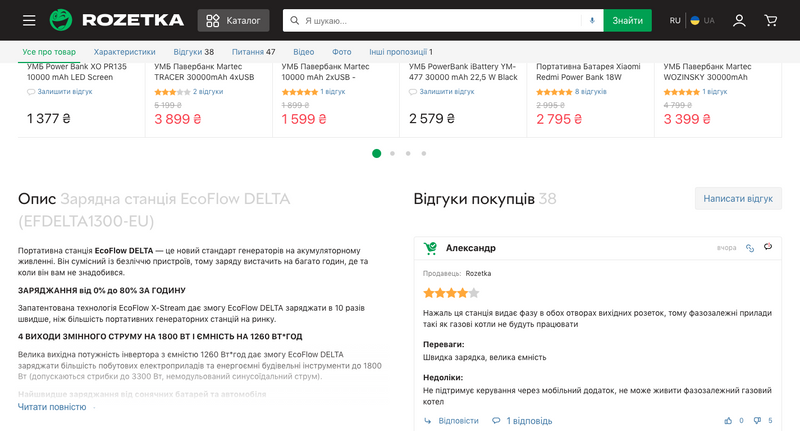
Task: Switch to the Характеристики tab
Action: tap(124, 52)
